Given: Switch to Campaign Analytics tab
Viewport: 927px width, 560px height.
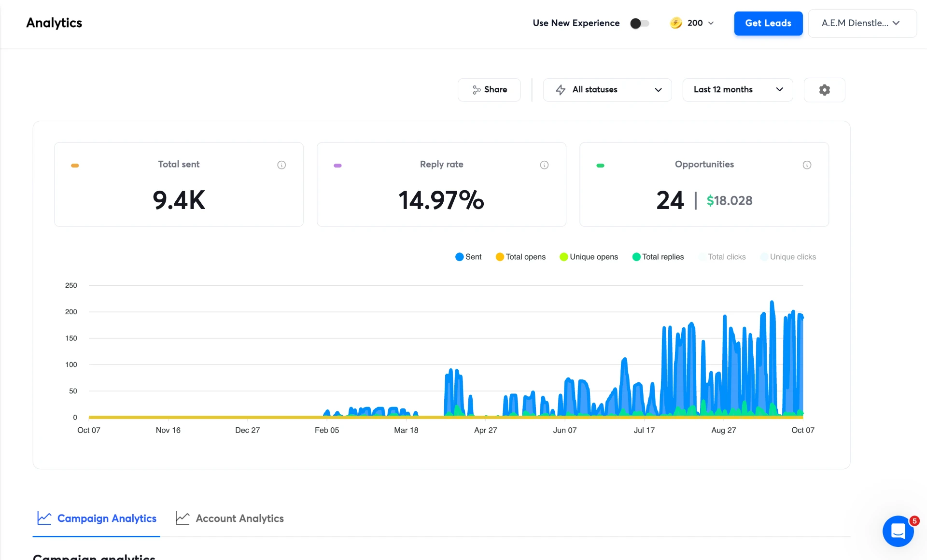Looking at the screenshot, I should click(x=97, y=518).
